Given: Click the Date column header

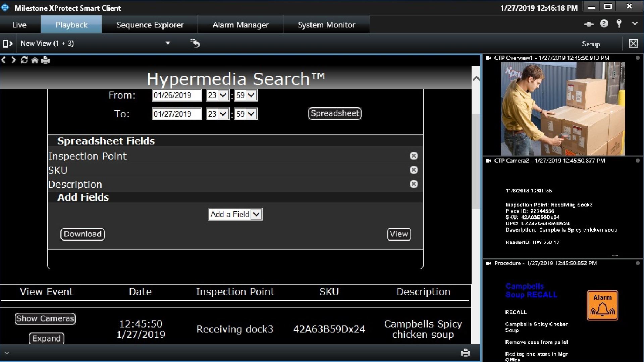Looking at the screenshot, I should pos(140,292).
